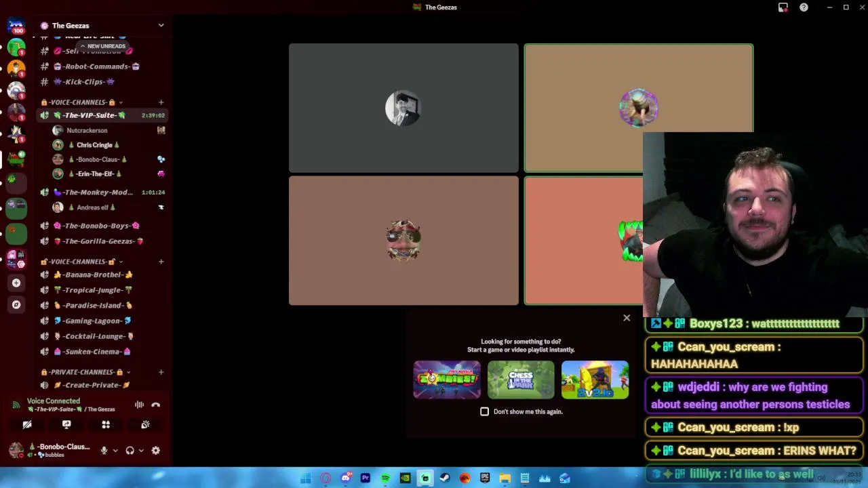Disconnect from the voice channel

(x=155, y=405)
